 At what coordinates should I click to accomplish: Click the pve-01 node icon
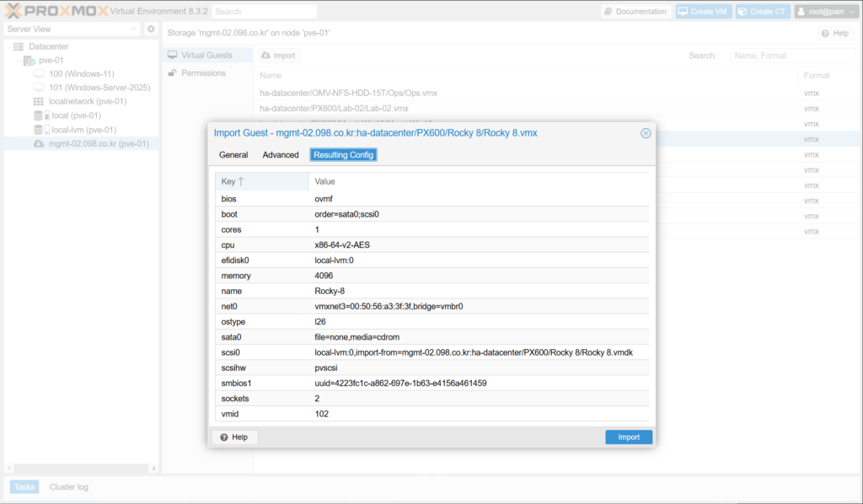click(29, 61)
